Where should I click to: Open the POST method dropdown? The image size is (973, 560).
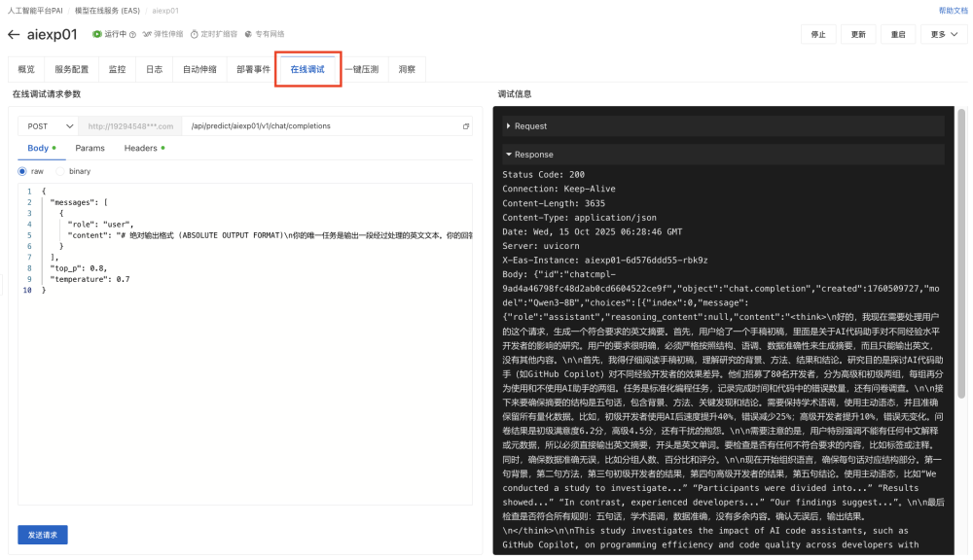tap(49, 125)
